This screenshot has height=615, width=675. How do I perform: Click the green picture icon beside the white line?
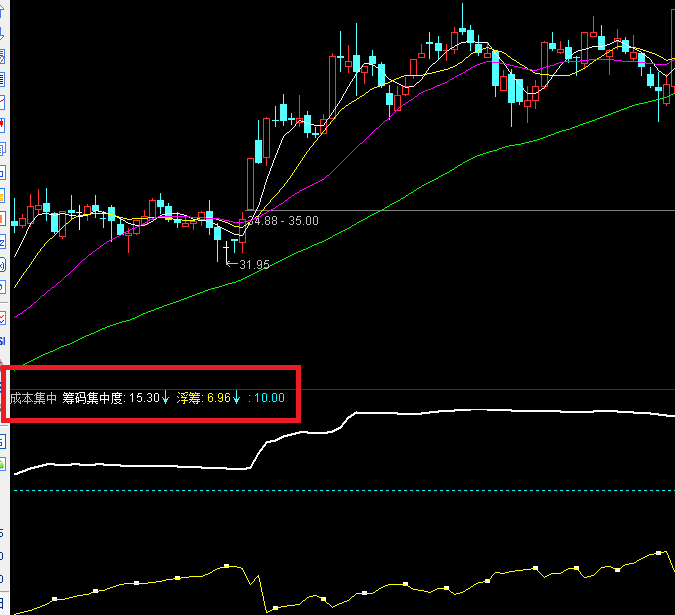point(2,463)
